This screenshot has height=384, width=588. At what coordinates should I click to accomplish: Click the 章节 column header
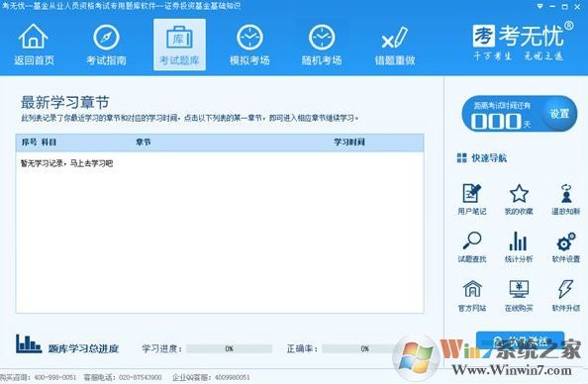pos(143,143)
